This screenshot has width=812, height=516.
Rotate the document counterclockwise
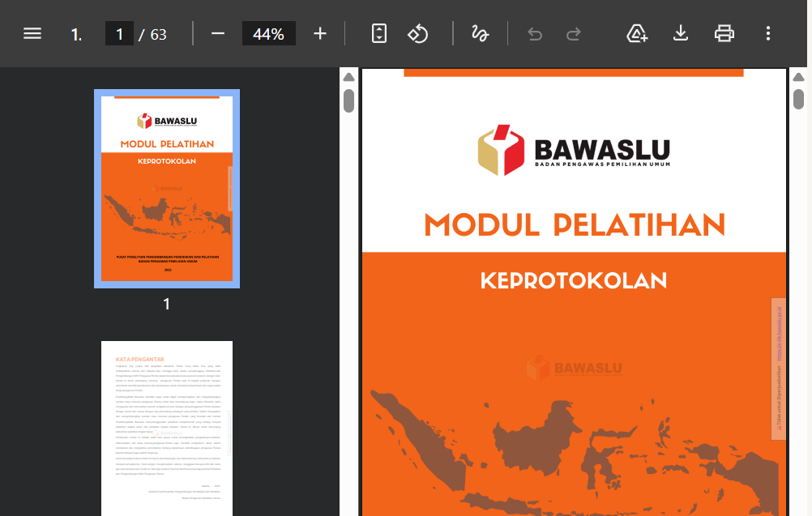[418, 34]
